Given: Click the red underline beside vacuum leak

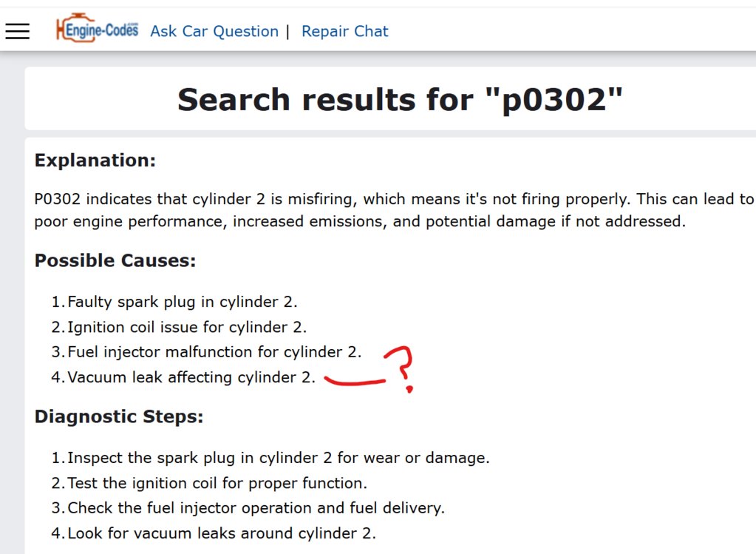Looking at the screenshot, I should [x=355, y=382].
